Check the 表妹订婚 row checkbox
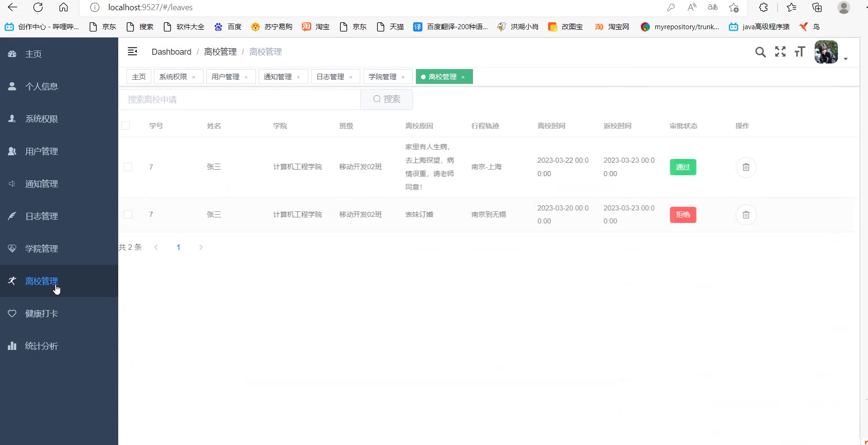The width and height of the screenshot is (868, 445). click(x=128, y=214)
